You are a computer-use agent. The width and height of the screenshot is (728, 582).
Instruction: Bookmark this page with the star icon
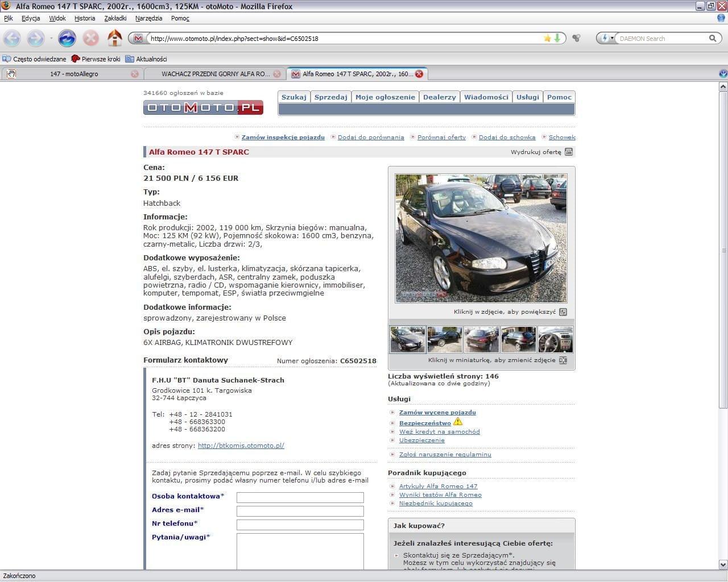tap(547, 38)
